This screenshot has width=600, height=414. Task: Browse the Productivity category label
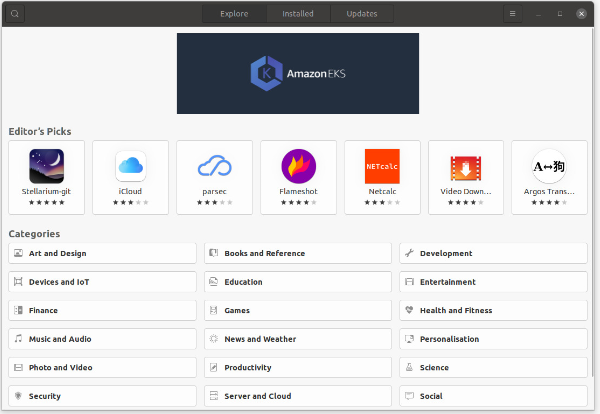pos(248,368)
